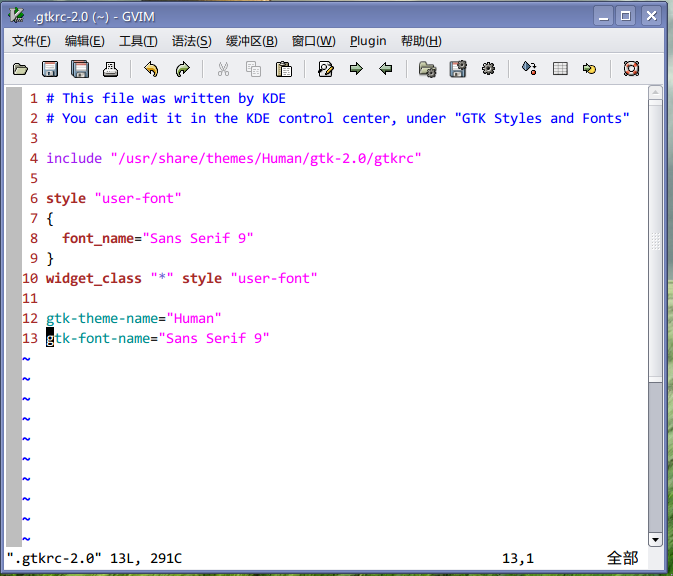
Task: Click the Undo arrow icon
Action: (151, 69)
